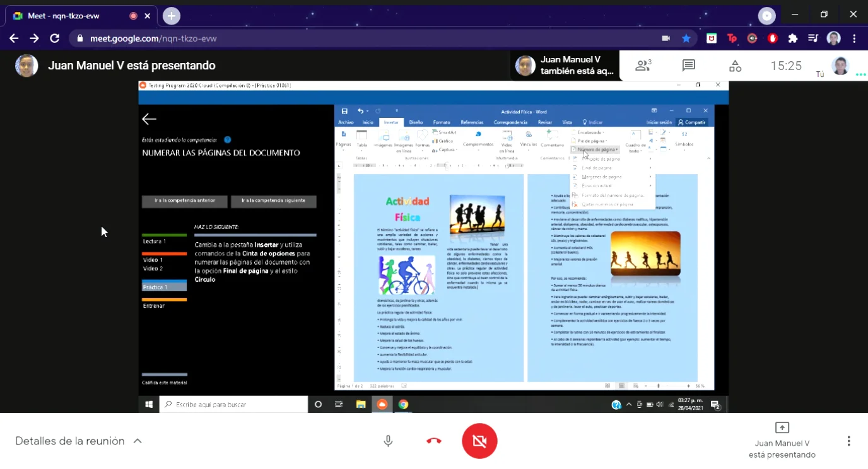Open Meet more options menu

click(x=849, y=441)
